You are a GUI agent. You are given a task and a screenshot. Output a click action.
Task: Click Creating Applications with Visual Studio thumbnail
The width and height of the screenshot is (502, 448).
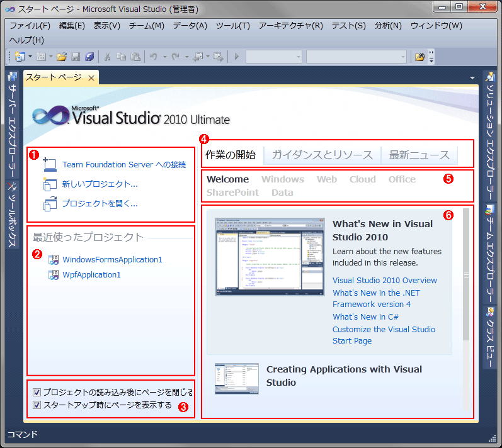(237, 379)
